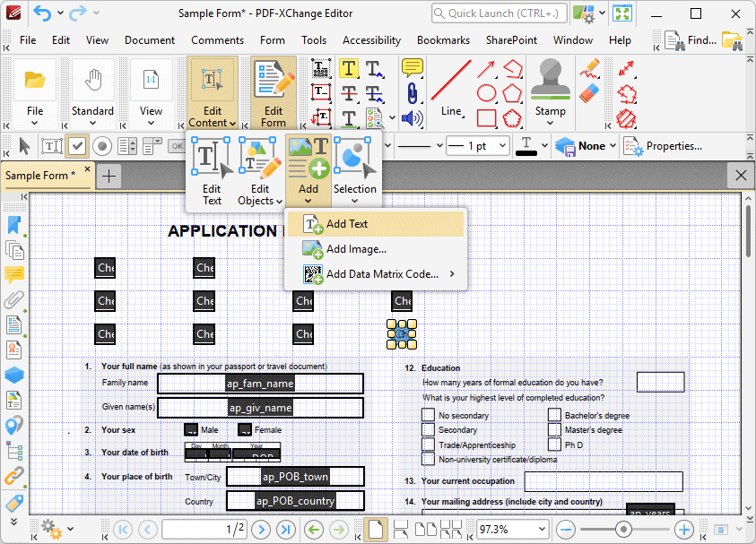Open the Document menu
The height and width of the screenshot is (544, 756).
[150, 40]
